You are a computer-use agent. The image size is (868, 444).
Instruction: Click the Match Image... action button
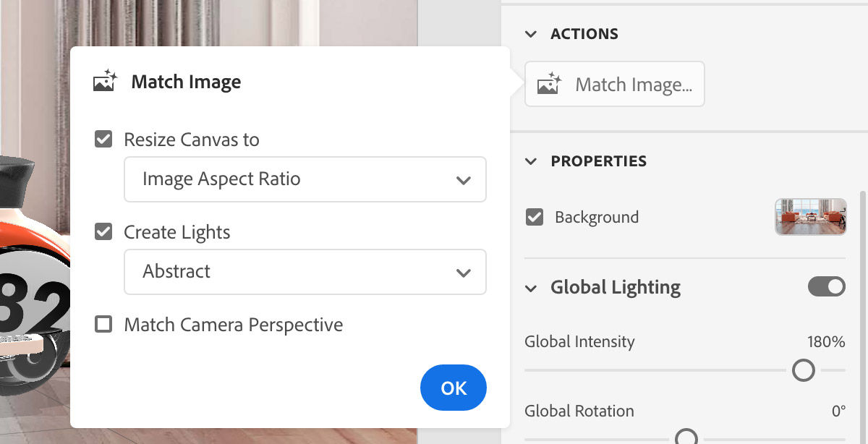click(x=614, y=85)
